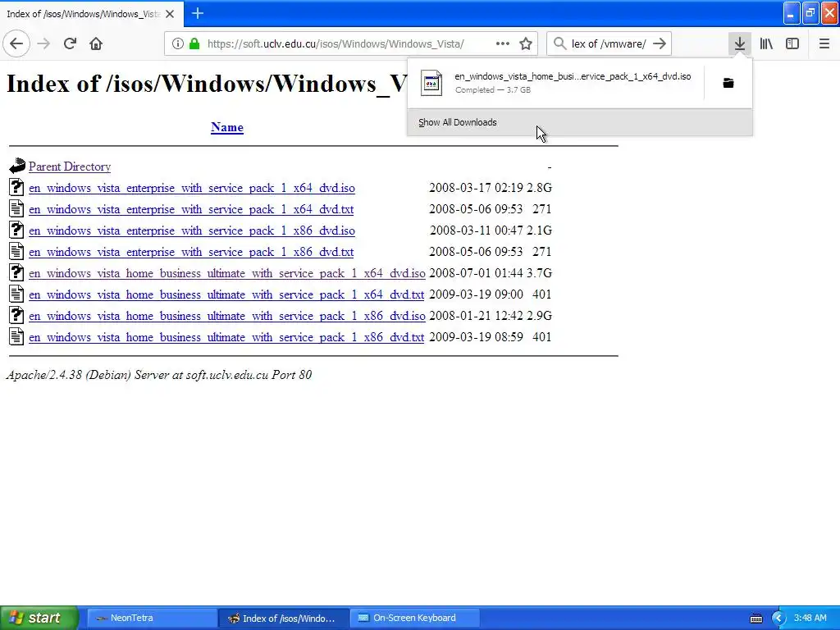This screenshot has height=630, width=840.
Task: Open page actions three-dot menu
Action: point(503,43)
